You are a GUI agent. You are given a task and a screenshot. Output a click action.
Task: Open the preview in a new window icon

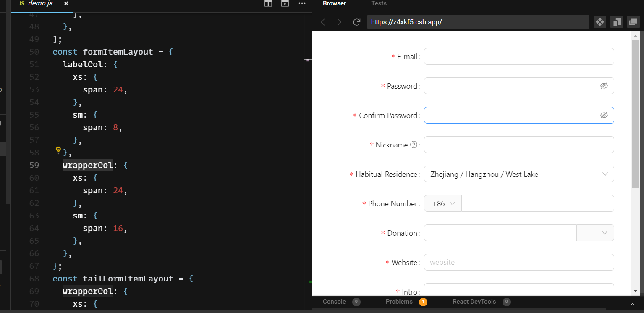tap(633, 22)
